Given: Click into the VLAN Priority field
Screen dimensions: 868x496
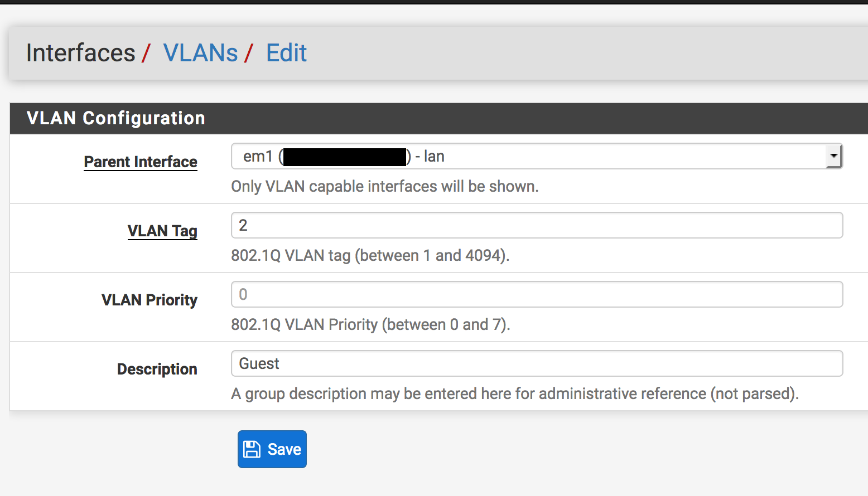Looking at the screenshot, I should (x=537, y=294).
